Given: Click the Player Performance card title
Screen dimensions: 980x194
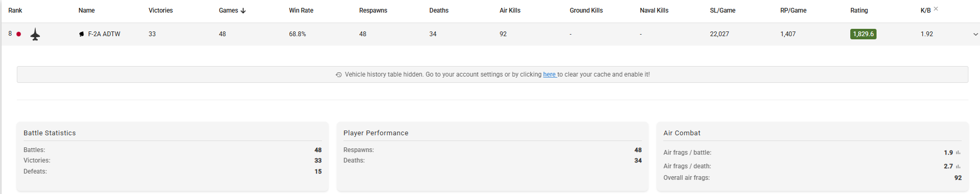Looking at the screenshot, I should pos(376,133).
